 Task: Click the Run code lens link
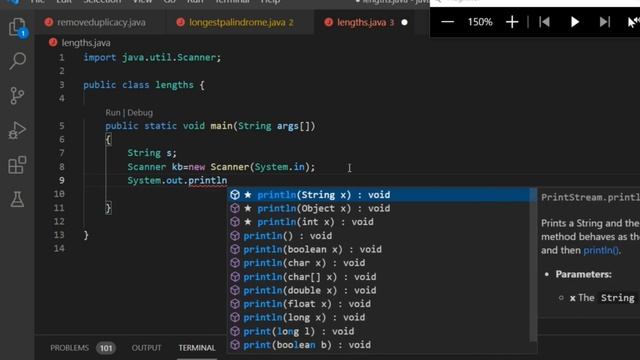[x=113, y=113]
